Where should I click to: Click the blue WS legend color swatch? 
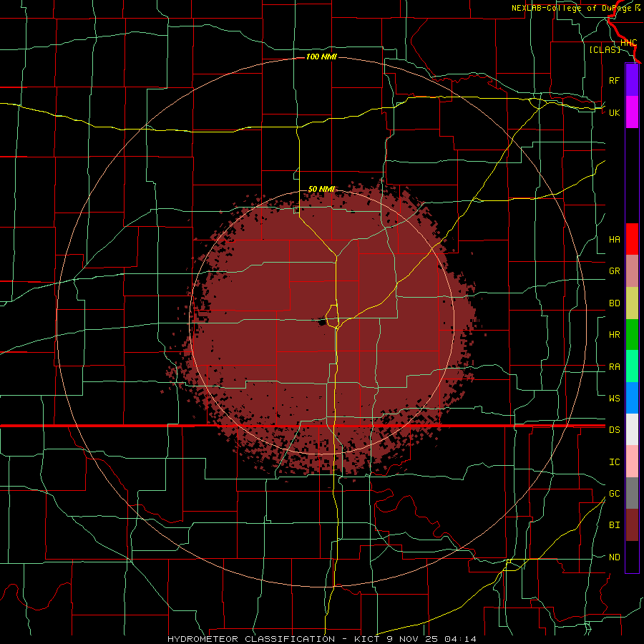[x=632, y=398]
